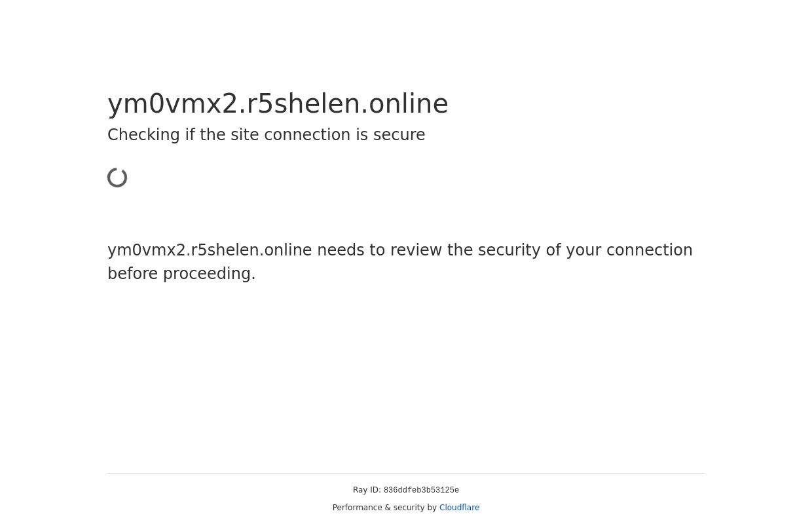Click the 'Performance & security by' text
Viewport: 812px width, 524px height.
click(384, 508)
